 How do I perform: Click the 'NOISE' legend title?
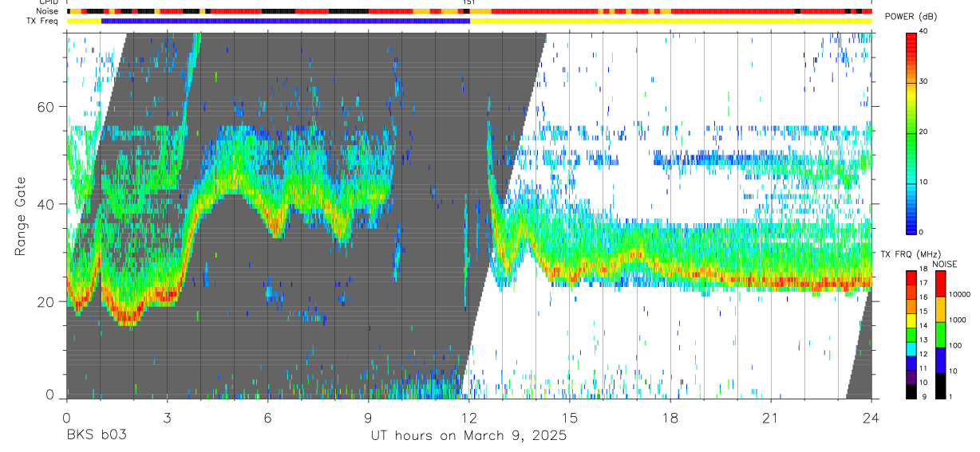click(945, 263)
